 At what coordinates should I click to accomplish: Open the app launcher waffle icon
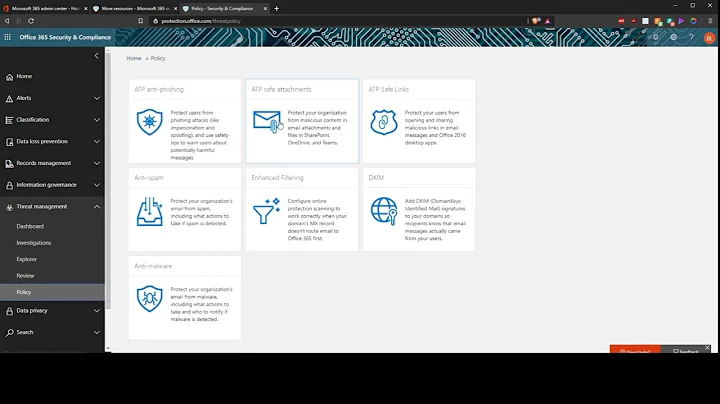tap(8, 37)
